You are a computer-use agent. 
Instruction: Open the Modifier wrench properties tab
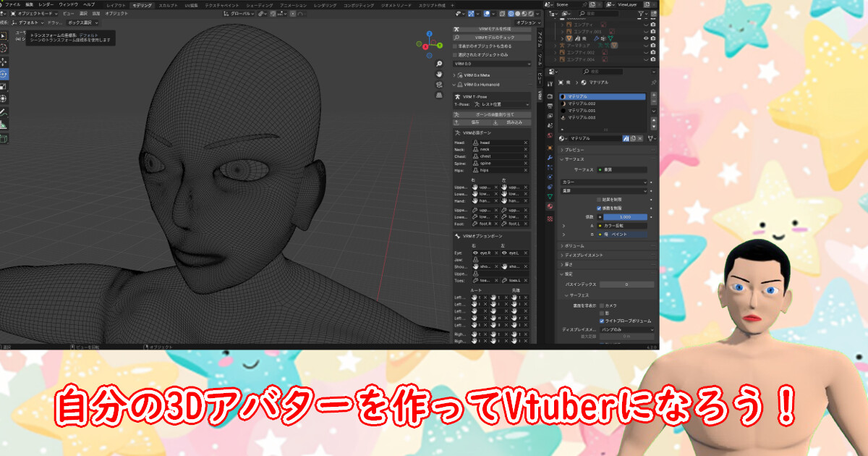click(550, 157)
